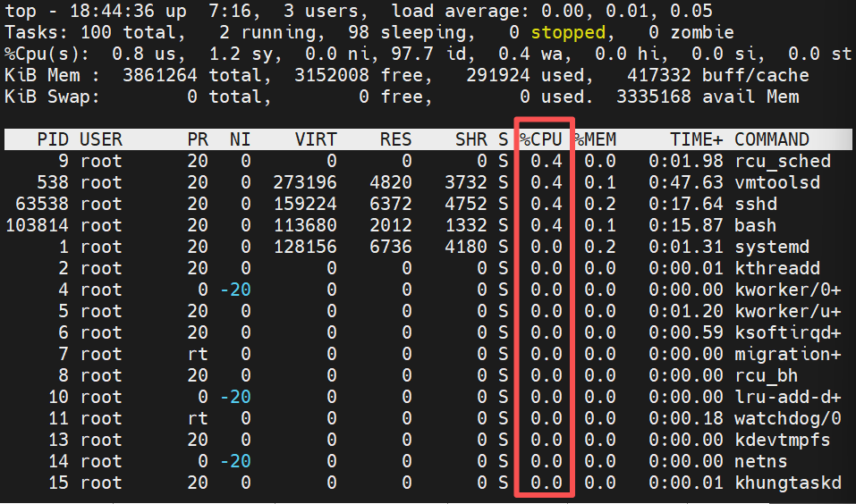Select the sshd command text
This screenshot has height=504, width=856.
coord(756,204)
